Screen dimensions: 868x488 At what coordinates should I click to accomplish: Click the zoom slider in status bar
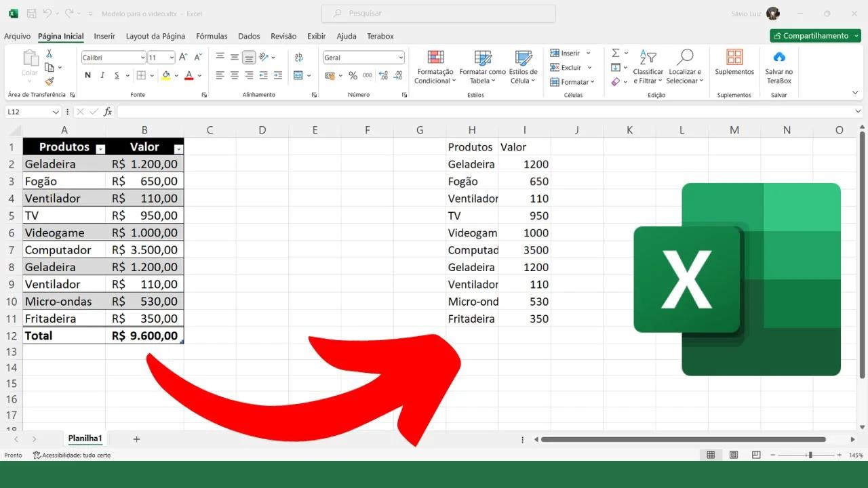click(810, 455)
